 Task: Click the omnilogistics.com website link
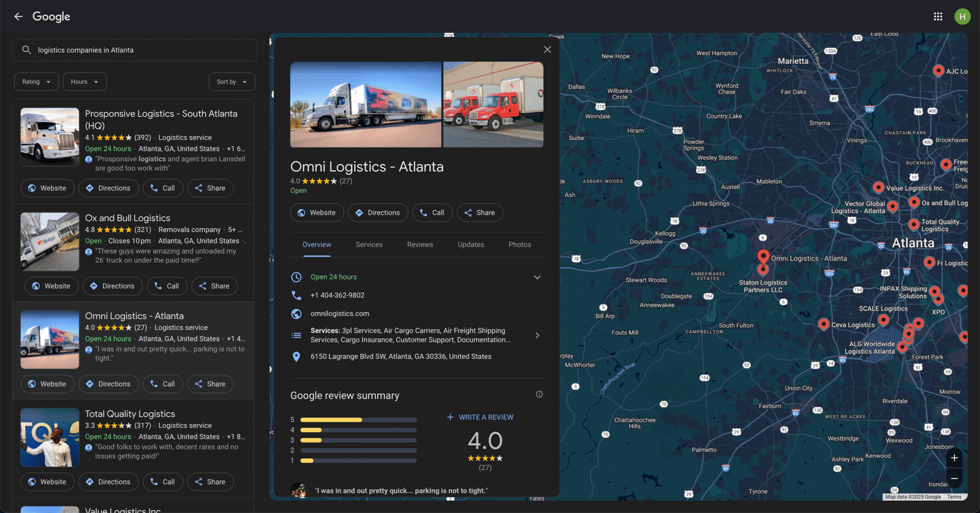[340, 314]
